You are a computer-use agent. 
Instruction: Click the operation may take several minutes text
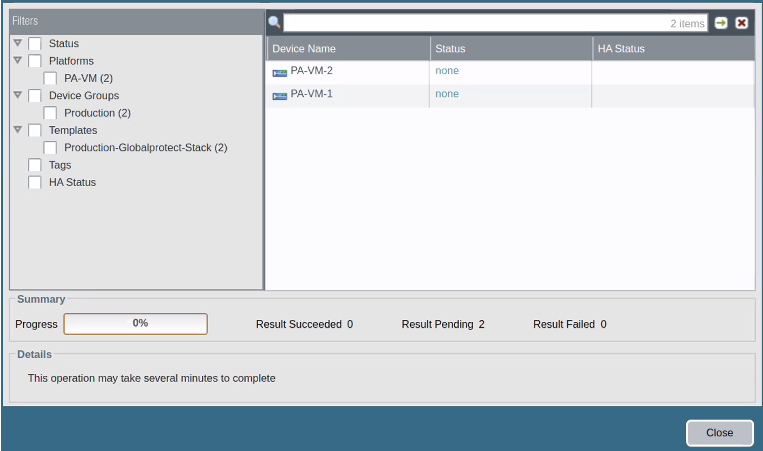pyautogui.click(x=151, y=379)
